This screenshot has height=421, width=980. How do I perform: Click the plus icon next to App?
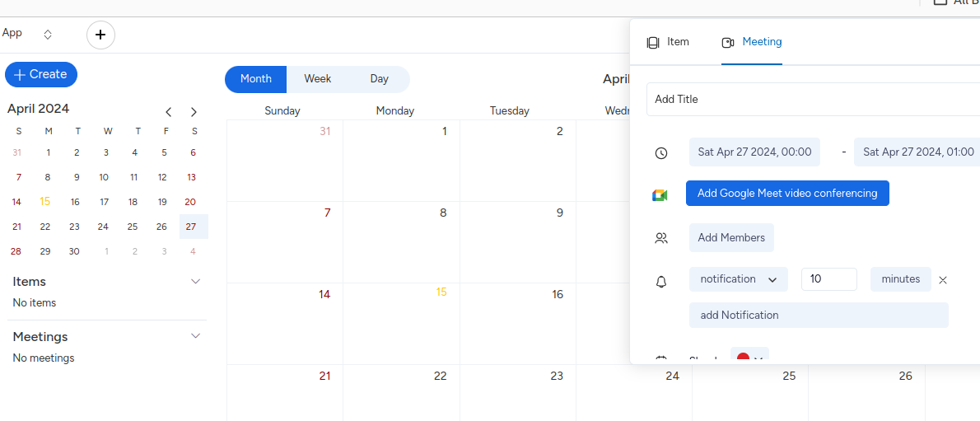(x=100, y=35)
